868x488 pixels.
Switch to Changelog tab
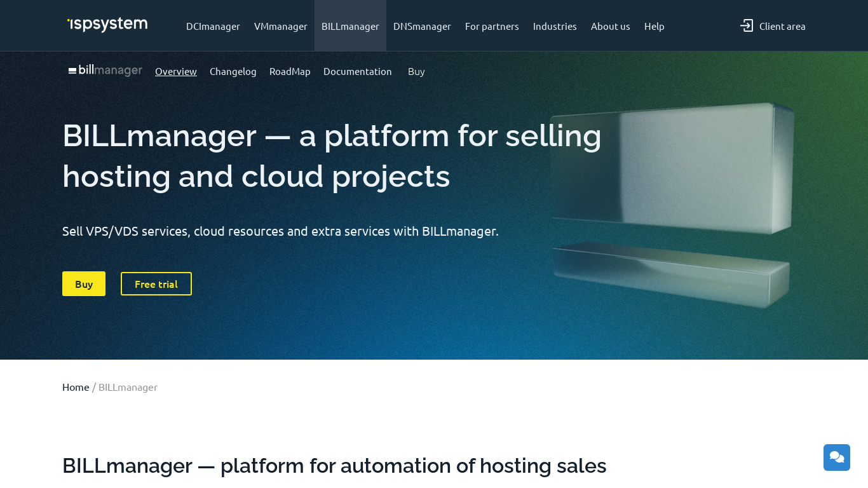coord(233,71)
